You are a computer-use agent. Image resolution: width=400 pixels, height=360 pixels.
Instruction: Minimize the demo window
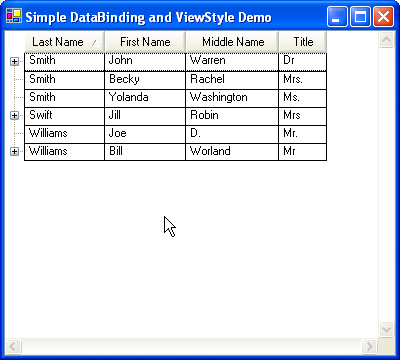pyautogui.click(x=337, y=16)
